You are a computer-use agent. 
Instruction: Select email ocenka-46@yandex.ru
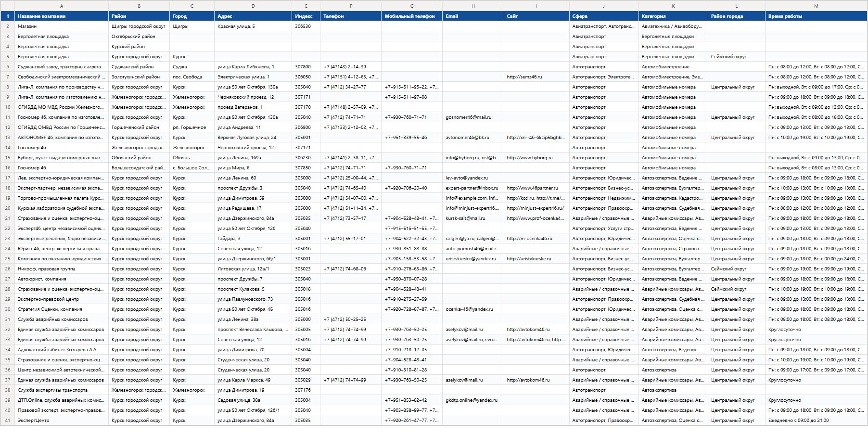pos(473,309)
